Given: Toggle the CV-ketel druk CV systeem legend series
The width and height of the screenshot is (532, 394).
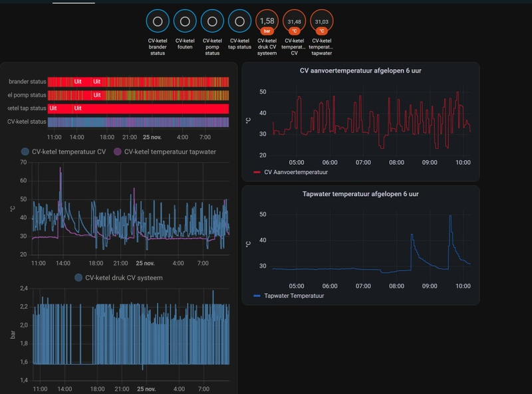Looking at the screenshot, I should pos(119,278).
